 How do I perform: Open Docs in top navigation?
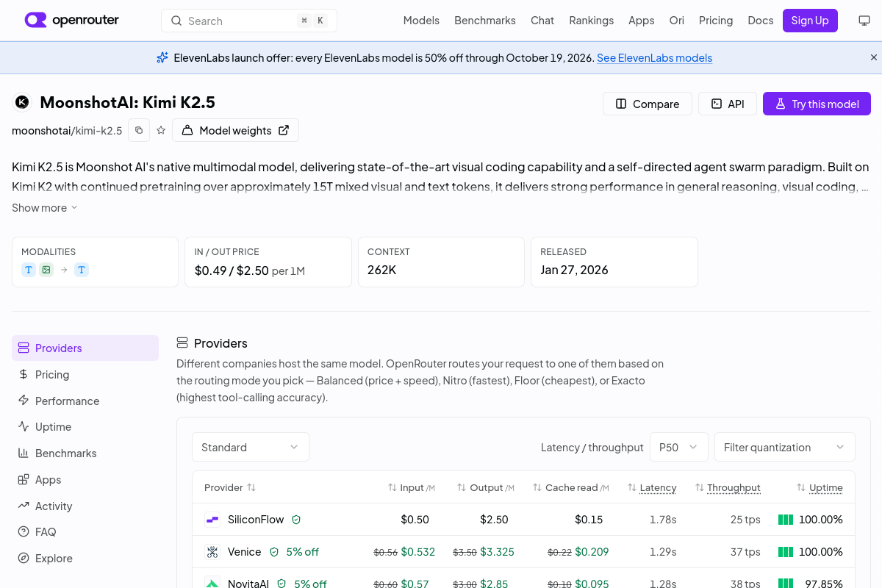point(761,21)
